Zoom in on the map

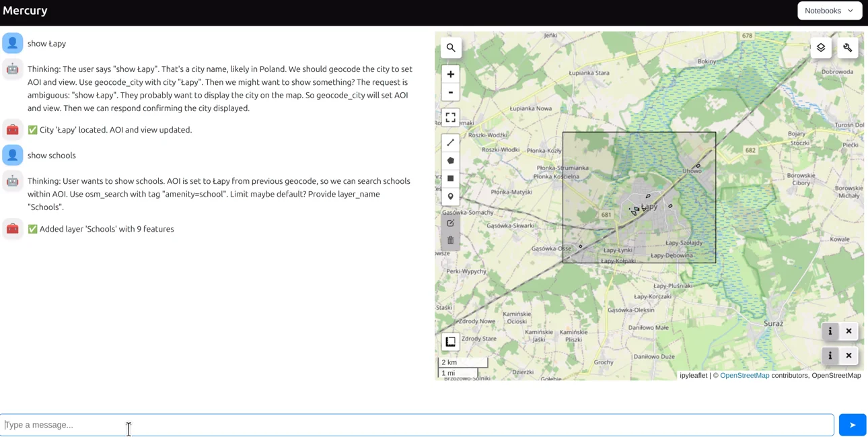click(x=451, y=74)
